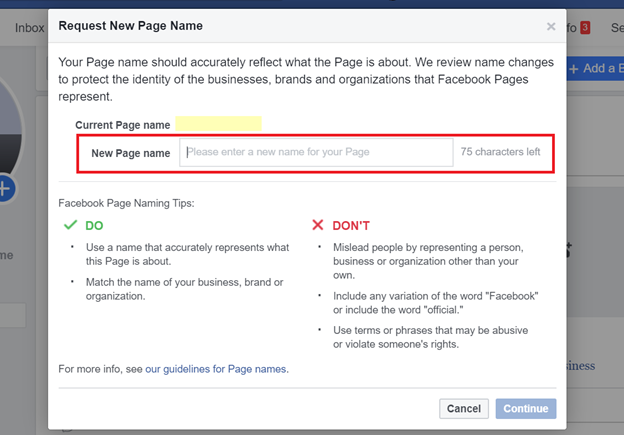
Task: Switch to the Inbox tab
Action: tap(30, 27)
